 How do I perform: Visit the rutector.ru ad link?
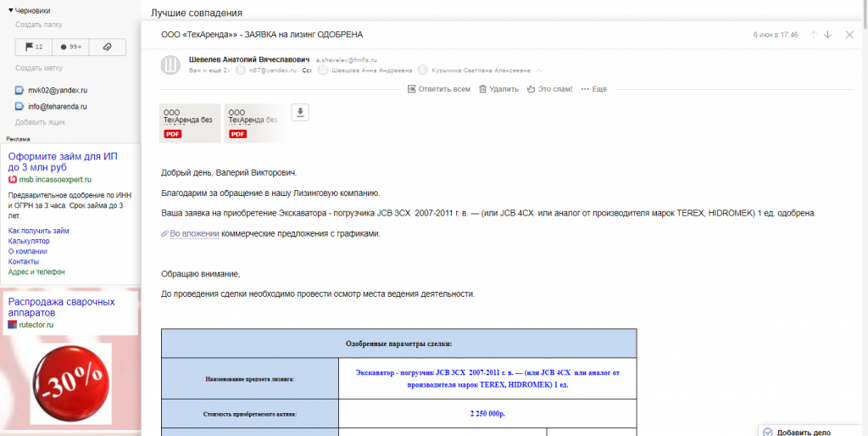(x=36, y=325)
